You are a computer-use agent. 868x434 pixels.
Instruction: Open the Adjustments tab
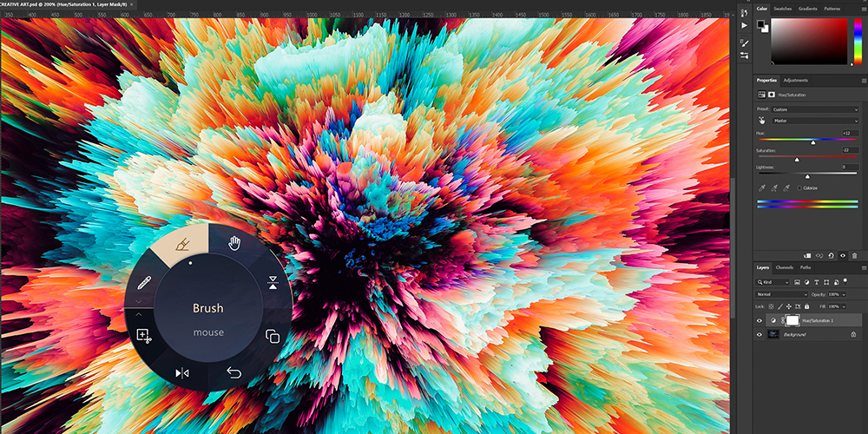[x=795, y=80]
